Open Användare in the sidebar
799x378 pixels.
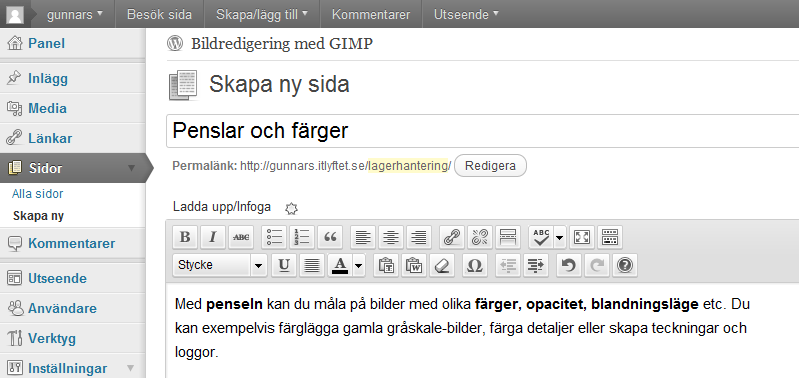coord(62,309)
